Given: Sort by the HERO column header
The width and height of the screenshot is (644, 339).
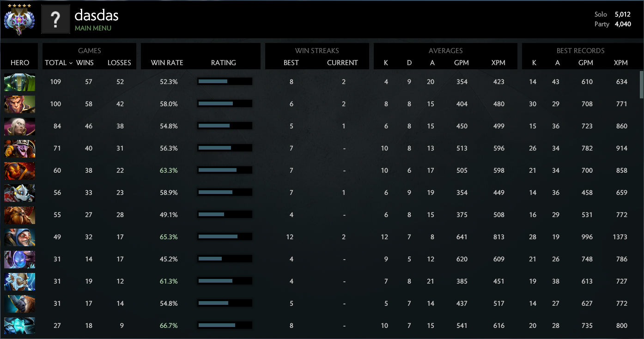Looking at the screenshot, I should pos(20,63).
